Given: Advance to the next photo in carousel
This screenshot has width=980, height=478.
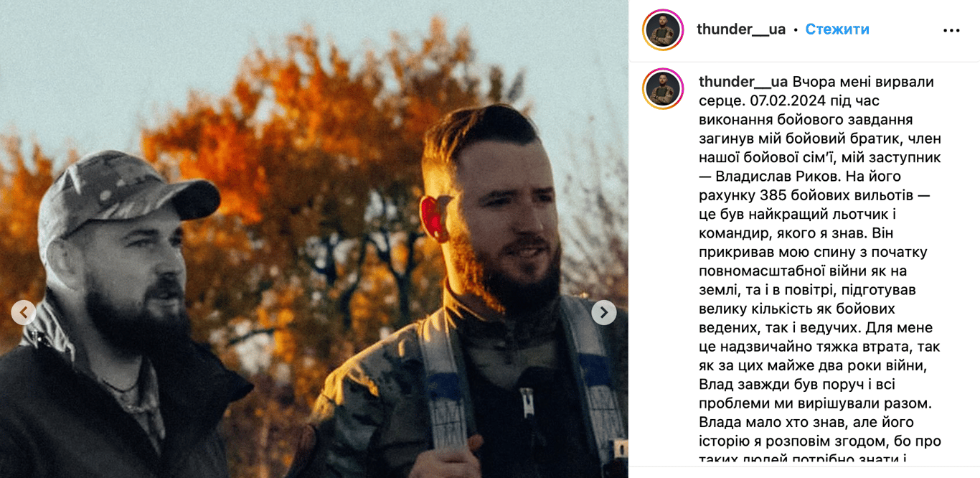Looking at the screenshot, I should 604,312.
